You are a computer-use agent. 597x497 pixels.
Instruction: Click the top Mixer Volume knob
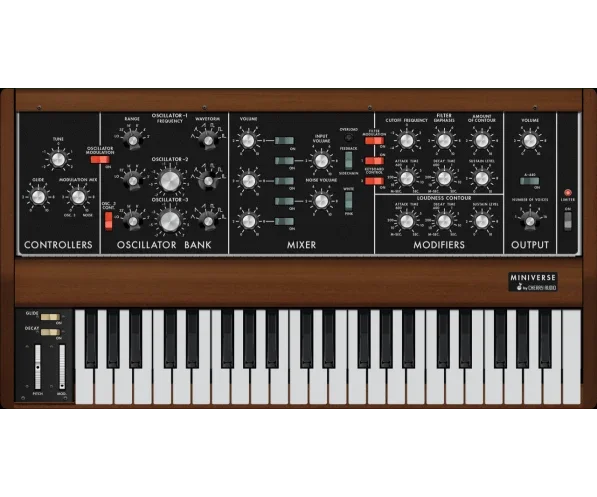point(248,141)
